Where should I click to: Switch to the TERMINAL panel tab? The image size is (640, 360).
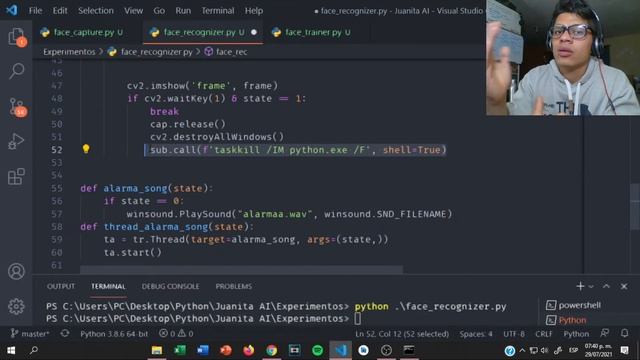coord(108,287)
